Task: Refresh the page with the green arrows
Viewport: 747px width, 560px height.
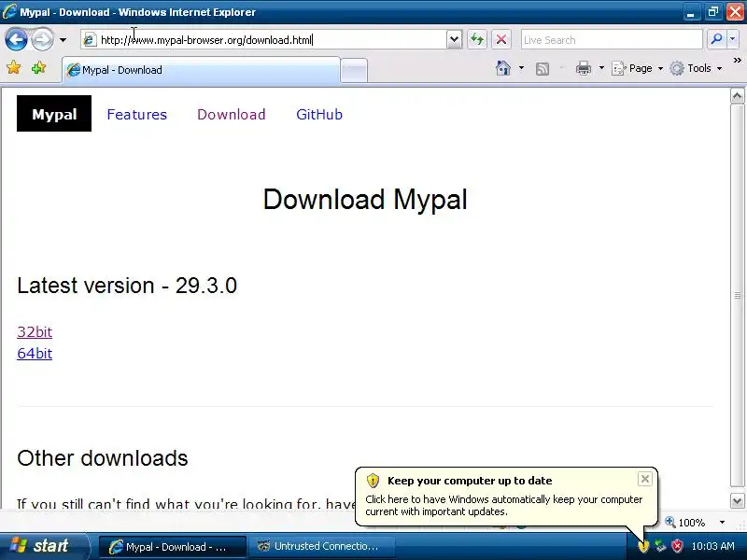Action: coord(477,39)
